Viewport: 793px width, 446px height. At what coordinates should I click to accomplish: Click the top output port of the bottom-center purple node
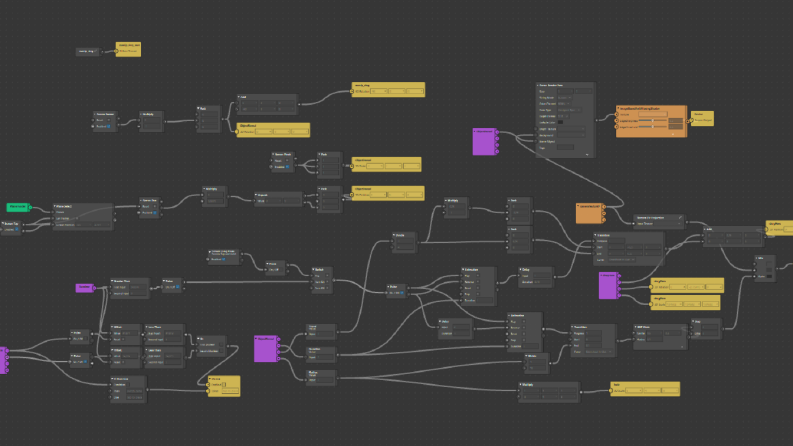coord(278,339)
